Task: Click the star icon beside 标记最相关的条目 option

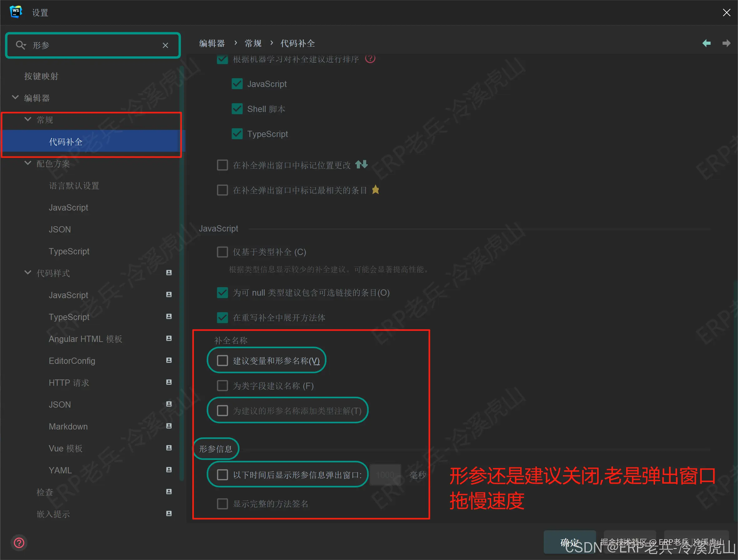Action: [375, 190]
